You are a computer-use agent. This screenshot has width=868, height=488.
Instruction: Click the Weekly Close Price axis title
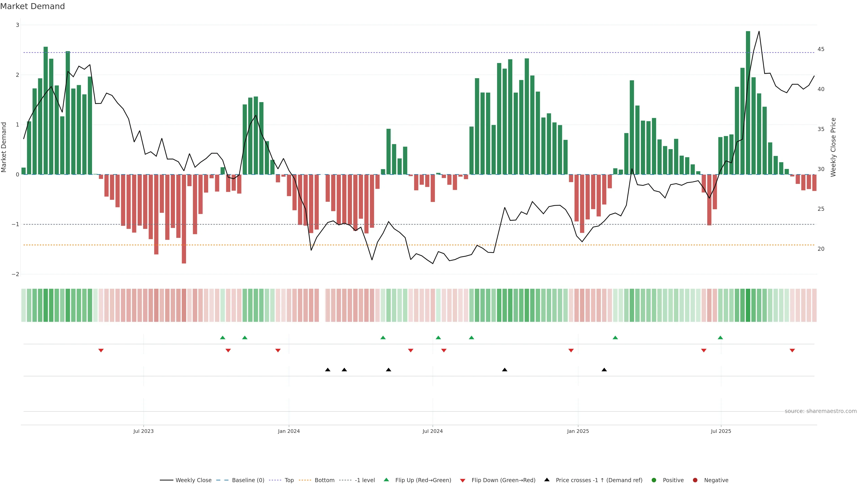click(x=833, y=147)
